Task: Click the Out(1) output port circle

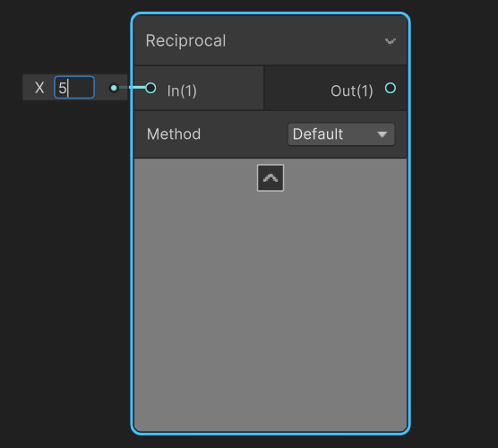Action: click(x=391, y=88)
